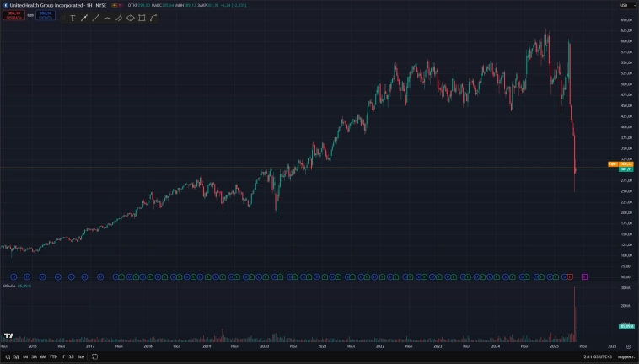Set range to 6М (six months)

[43, 356]
